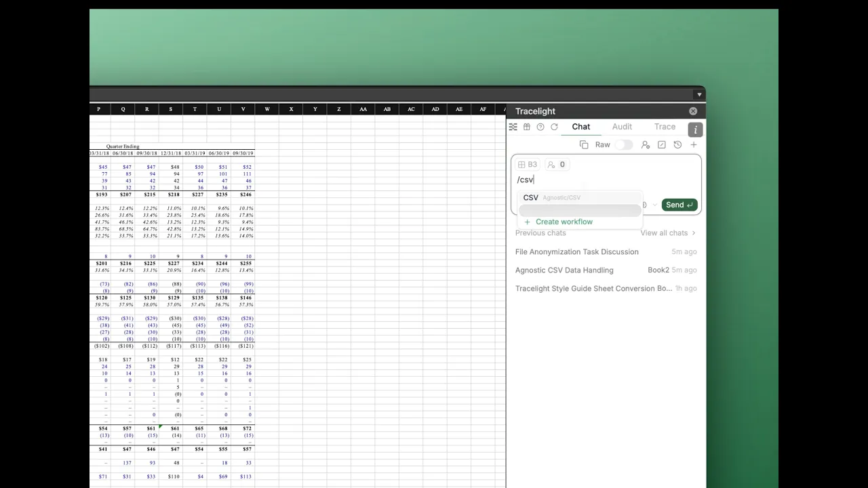
Task: Select column P header
Action: [x=99, y=109]
